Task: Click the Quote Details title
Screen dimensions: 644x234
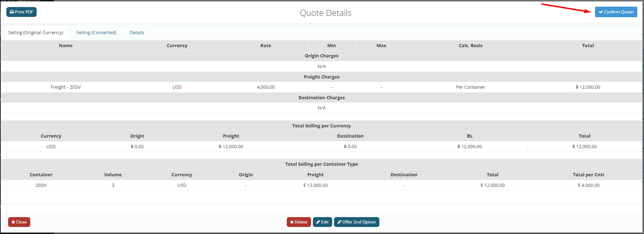Action: click(326, 13)
